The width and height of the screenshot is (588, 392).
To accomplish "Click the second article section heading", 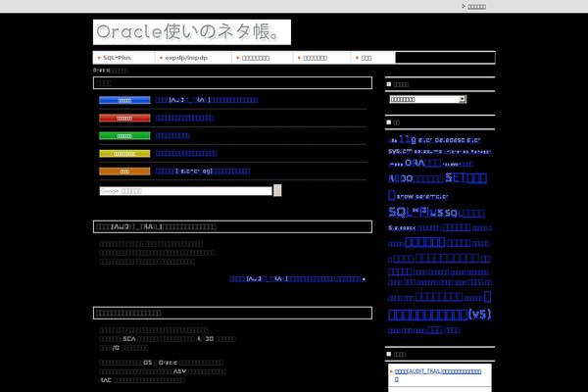I will coord(232,313).
